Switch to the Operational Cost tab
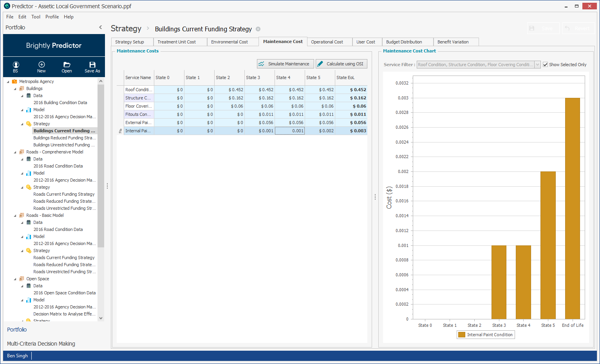The height and width of the screenshot is (364, 600). pyautogui.click(x=329, y=42)
